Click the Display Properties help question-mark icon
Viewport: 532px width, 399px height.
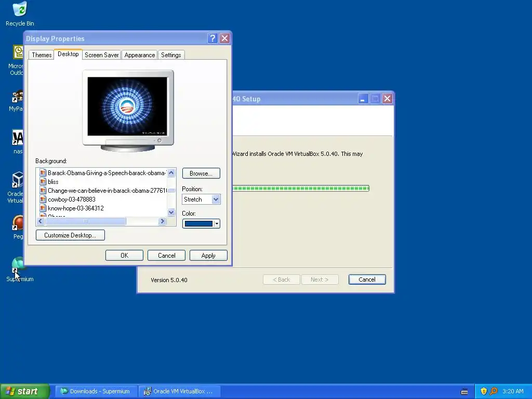click(212, 38)
